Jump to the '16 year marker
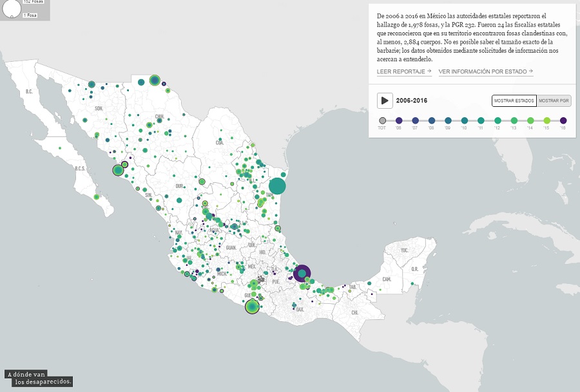 [x=563, y=120]
